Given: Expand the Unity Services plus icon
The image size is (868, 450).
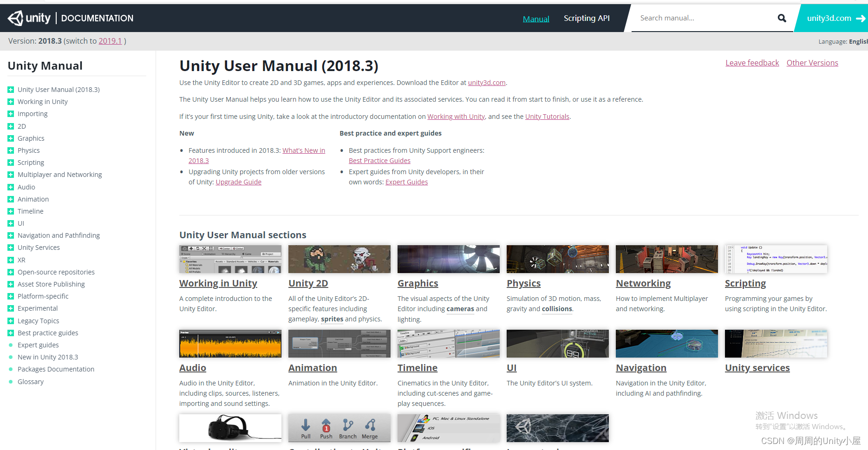Looking at the screenshot, I should (x=11, y=248).
